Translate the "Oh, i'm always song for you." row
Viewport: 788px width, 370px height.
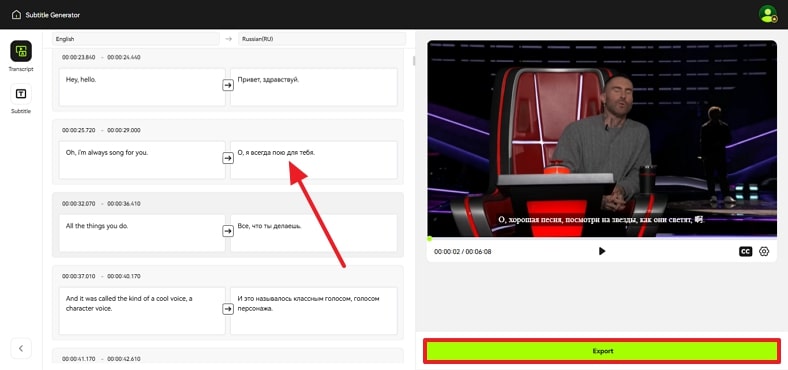228,158
